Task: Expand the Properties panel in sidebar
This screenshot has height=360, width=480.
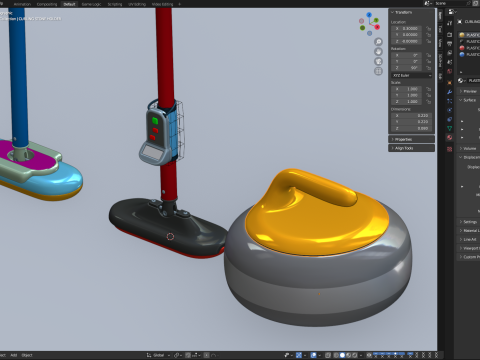Action: point(412,139)
